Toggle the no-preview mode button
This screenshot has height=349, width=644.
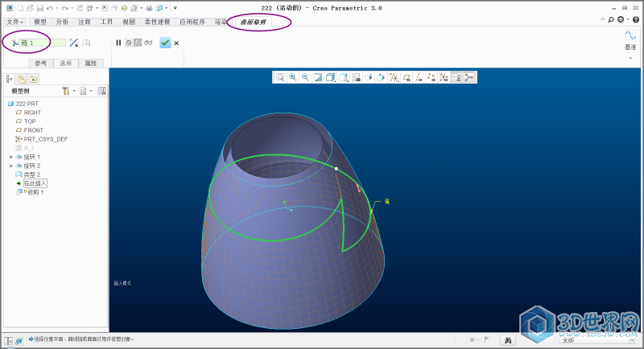click(x=128, y=43)
